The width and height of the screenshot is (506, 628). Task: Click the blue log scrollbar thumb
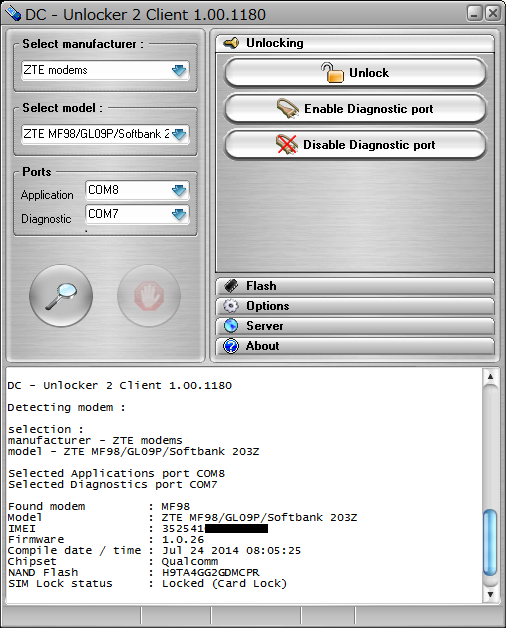pos(490,542)
